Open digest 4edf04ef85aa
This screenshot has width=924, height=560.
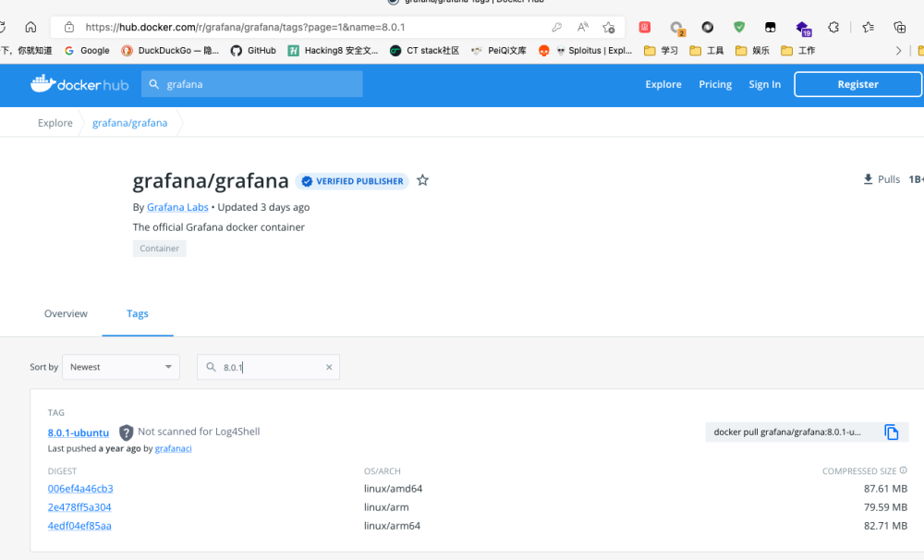coord(79,526)
